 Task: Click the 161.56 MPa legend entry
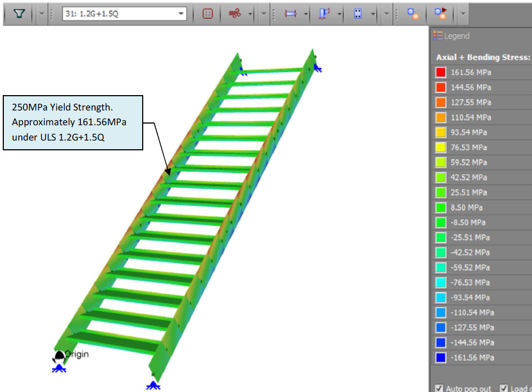(471, 72)
